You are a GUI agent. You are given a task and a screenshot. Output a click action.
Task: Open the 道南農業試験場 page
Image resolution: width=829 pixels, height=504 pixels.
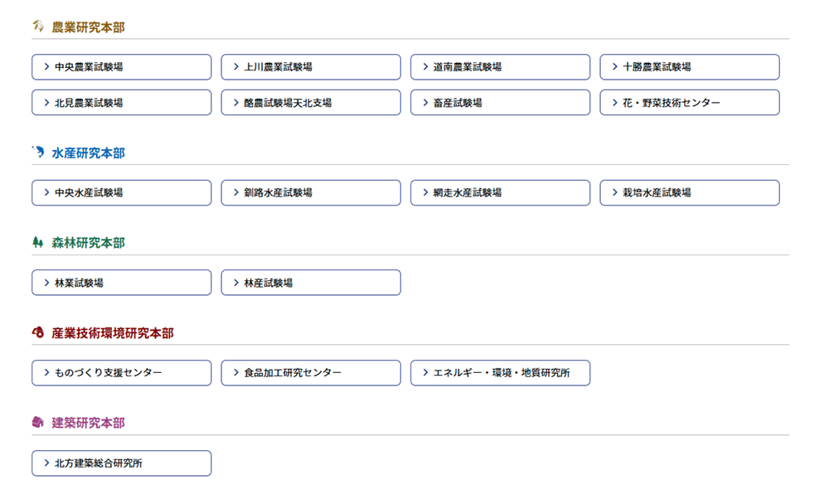500,67
